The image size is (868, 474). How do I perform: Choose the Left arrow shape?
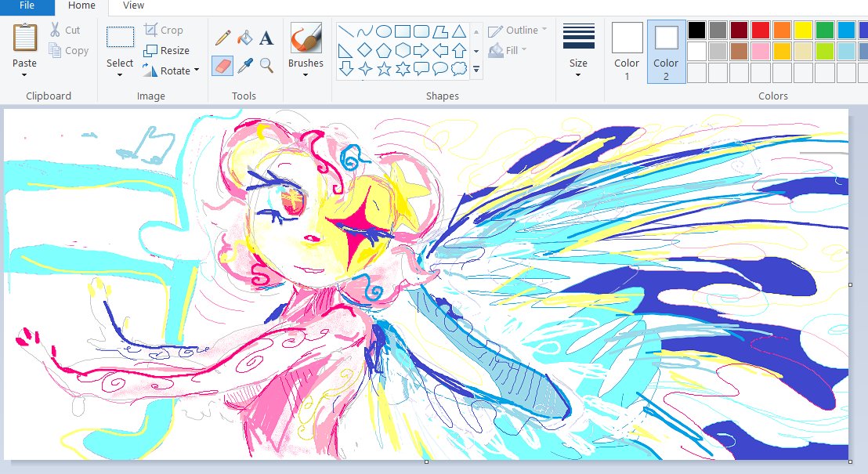(440, 50)
